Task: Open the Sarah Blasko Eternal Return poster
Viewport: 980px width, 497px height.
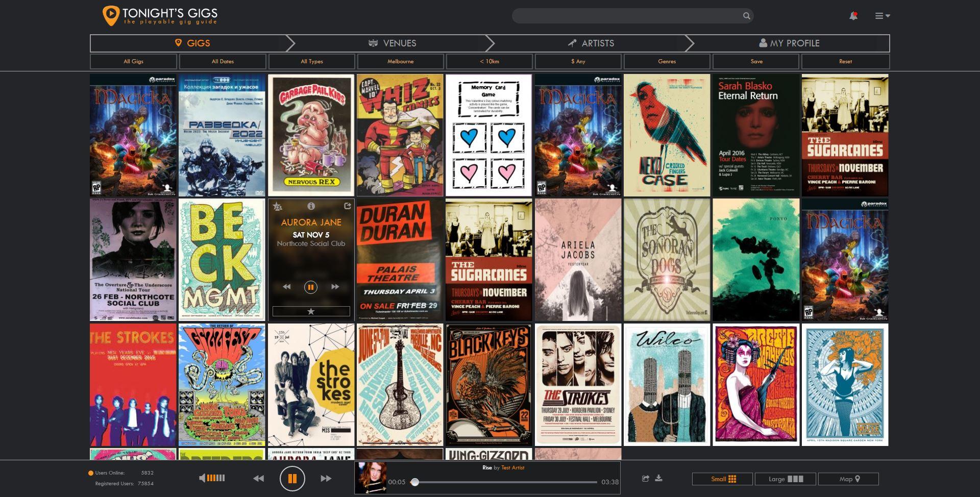Action: pyautogui.click(x=756, y=135)
